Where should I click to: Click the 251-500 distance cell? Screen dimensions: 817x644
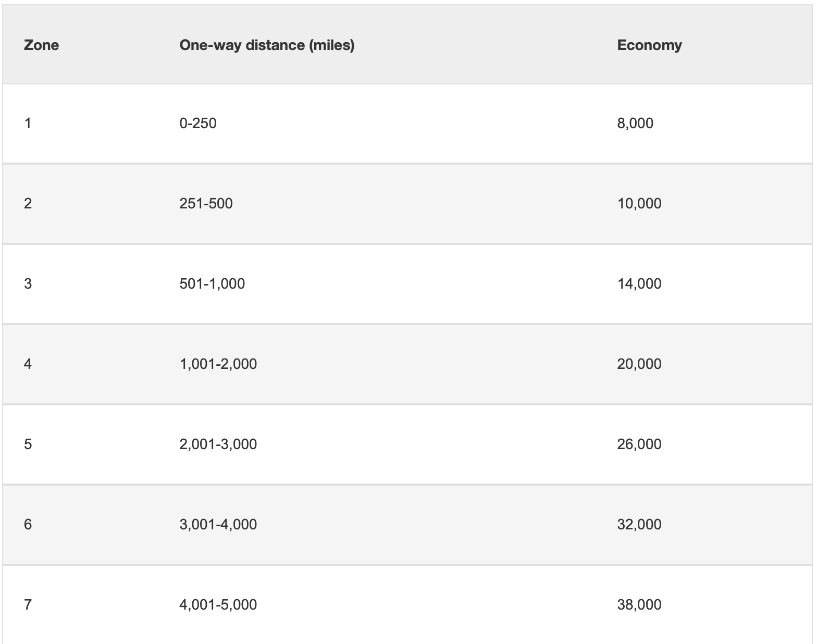(x=206, y=204)
